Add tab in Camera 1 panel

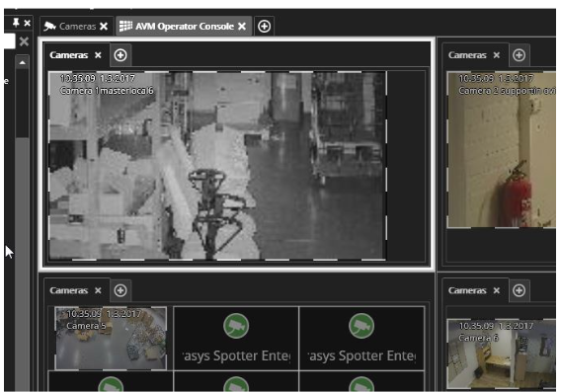(x=120, y=55)
